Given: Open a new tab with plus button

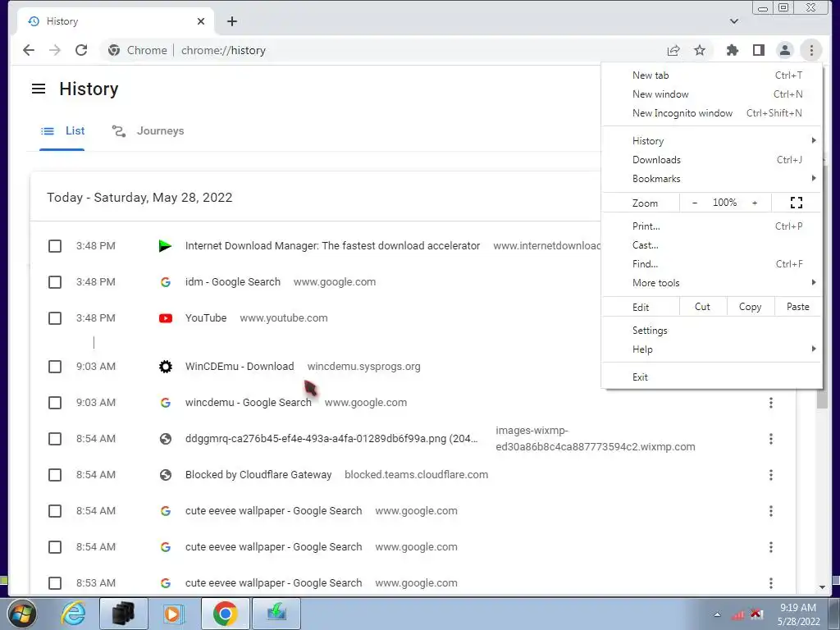Looking at the screenshot, I should coord(232,21).
